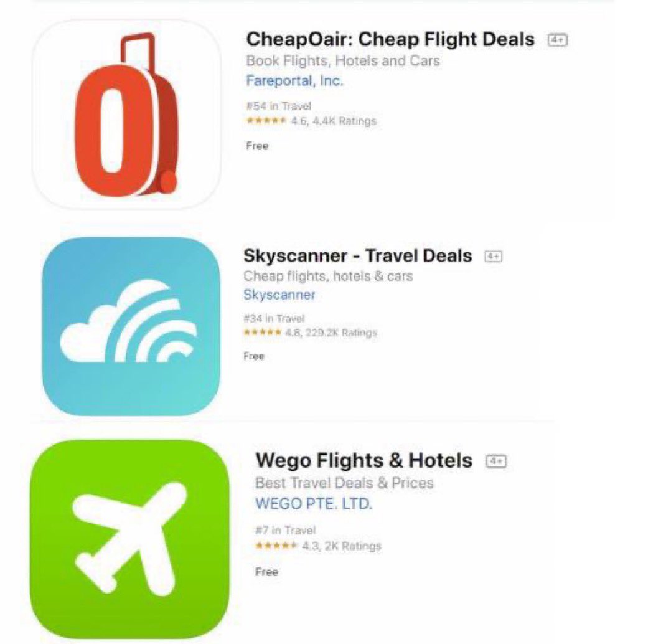Click the 4+ age badge beside Wego
Viewport: 666px width, 644px height.
496,461
